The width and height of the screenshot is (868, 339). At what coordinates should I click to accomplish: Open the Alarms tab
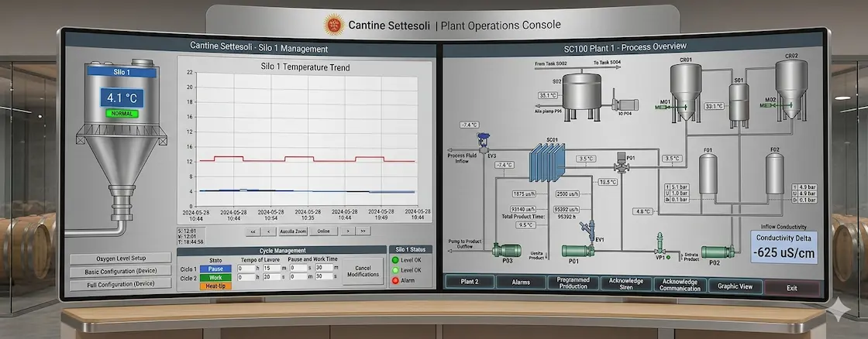pos(521,282)
